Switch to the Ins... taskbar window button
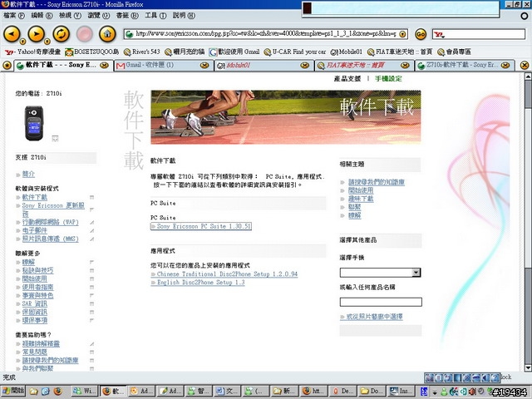The height and width of the screenshot is (399, 532). 401,391
